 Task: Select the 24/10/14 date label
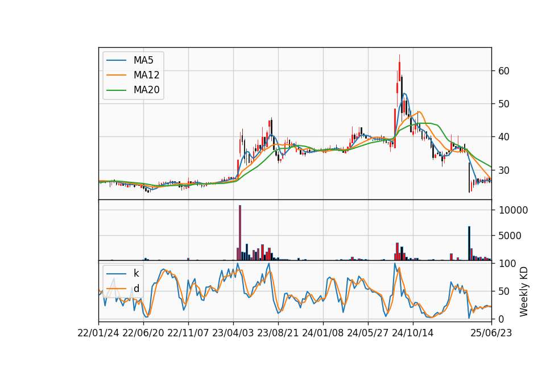click(413, 333)
